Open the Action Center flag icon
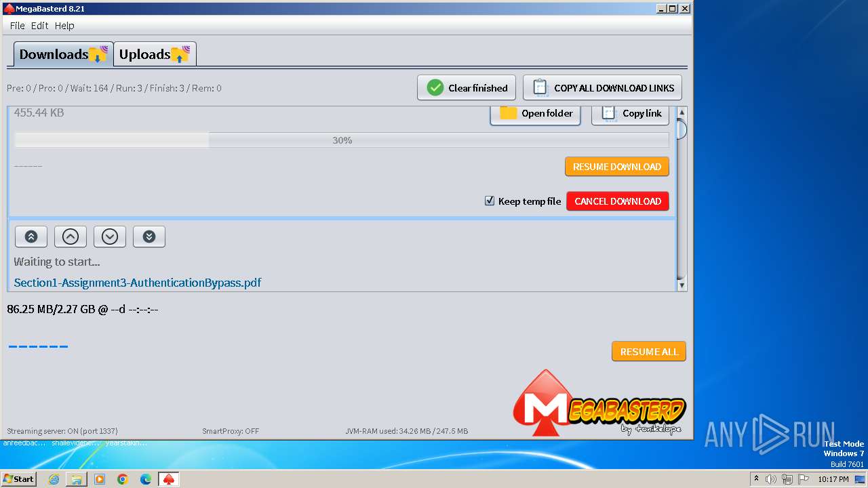This screenshot has width=868, height=488. 803,479
